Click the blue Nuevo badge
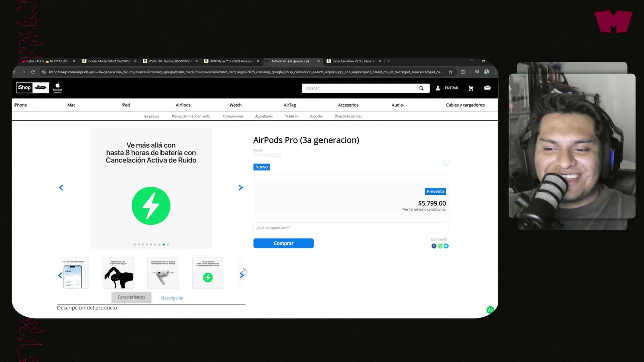The image size is (644, 362). point(261,167)
